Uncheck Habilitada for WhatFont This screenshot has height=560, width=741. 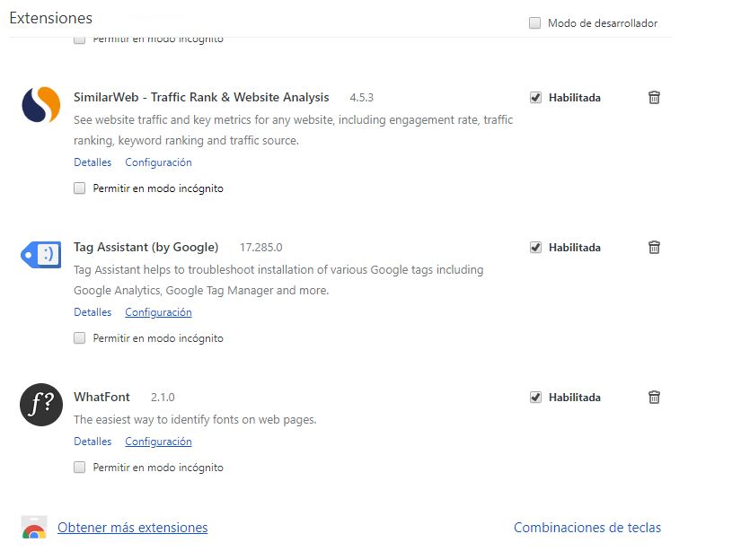pyautogui.click(x=535, y=397)
